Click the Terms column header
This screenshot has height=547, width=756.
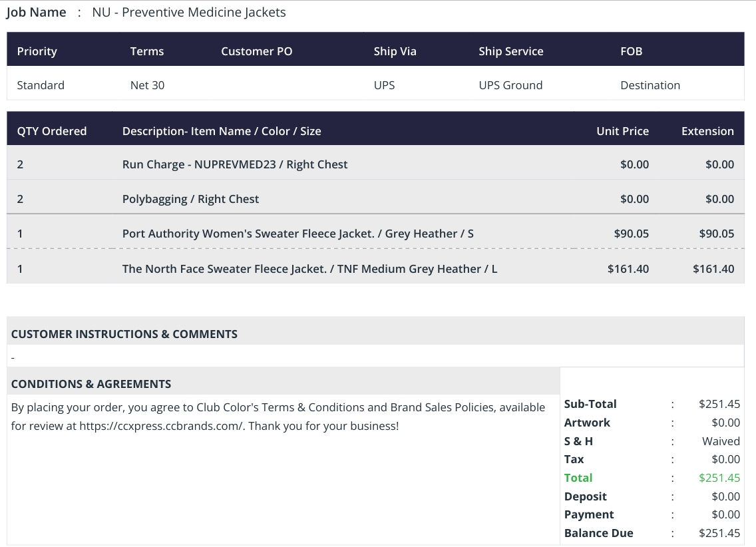146,51
